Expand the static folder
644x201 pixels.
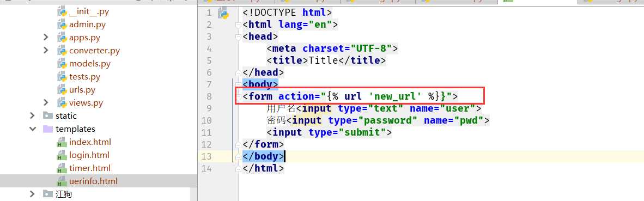tap(33, 115)
